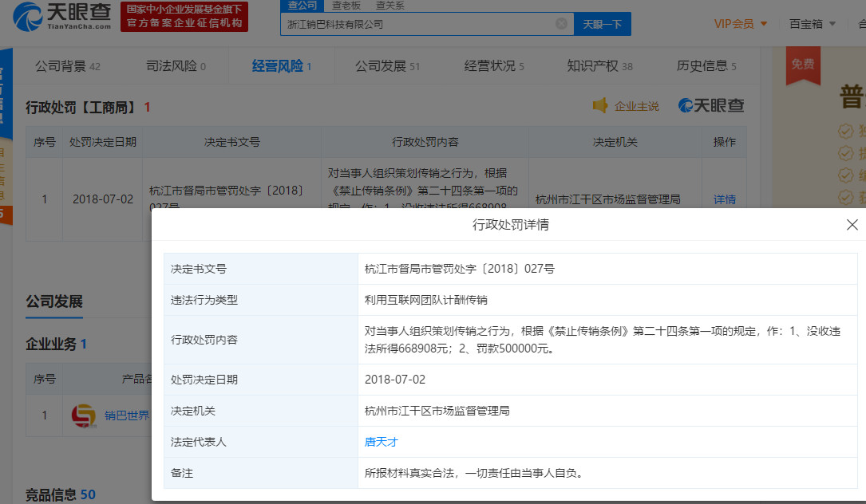Click the 详情 link in penalty row
866x504 pixels.
pyautogui.click(x=725, y=199)
